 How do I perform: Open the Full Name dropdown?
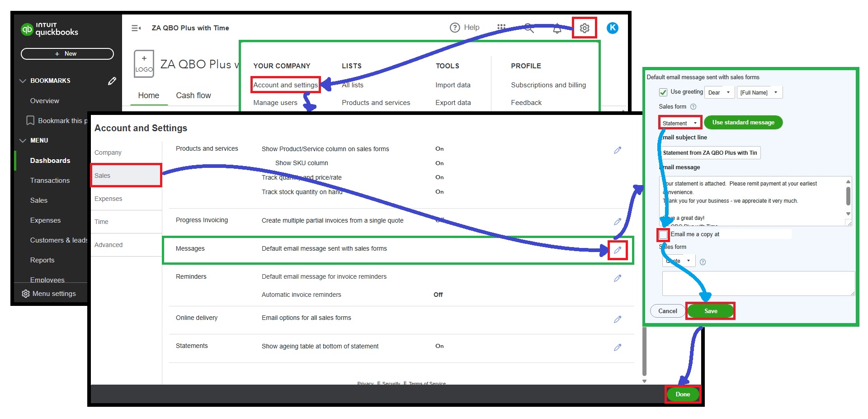759,92
